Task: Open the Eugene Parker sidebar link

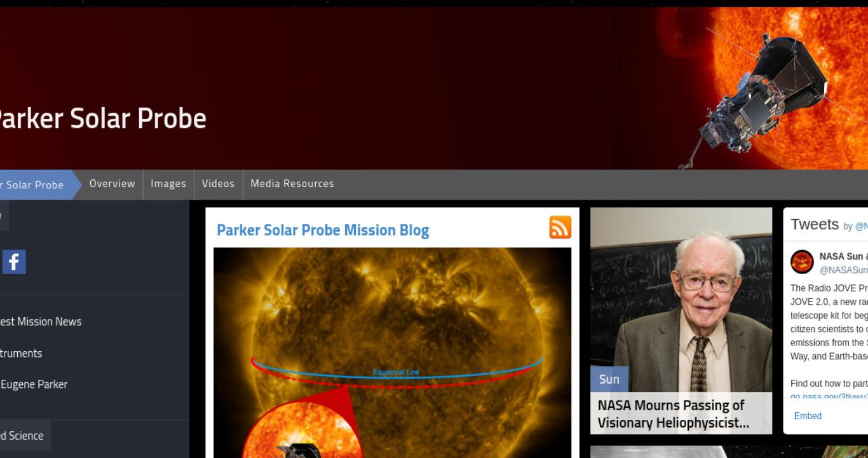Action: (34, 384)
